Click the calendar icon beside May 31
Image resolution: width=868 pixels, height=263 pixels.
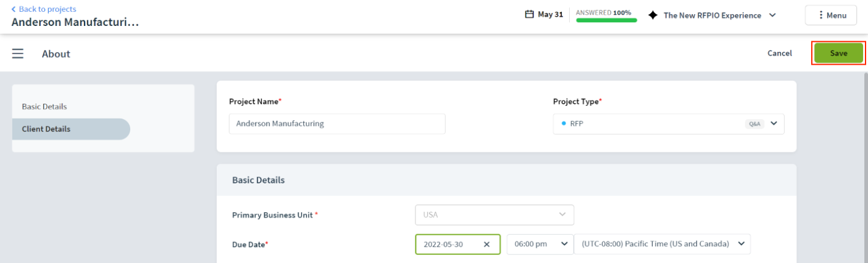tap(529, 15)
